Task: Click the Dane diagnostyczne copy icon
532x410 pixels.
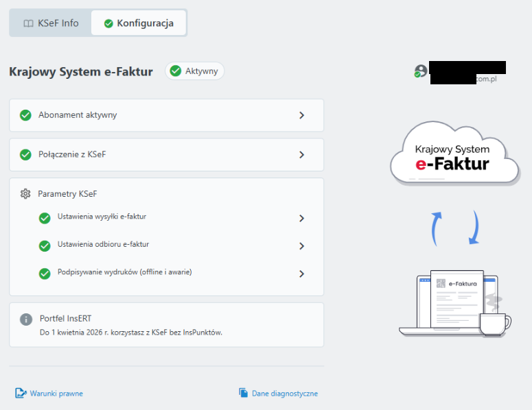Action: point(243,393)
